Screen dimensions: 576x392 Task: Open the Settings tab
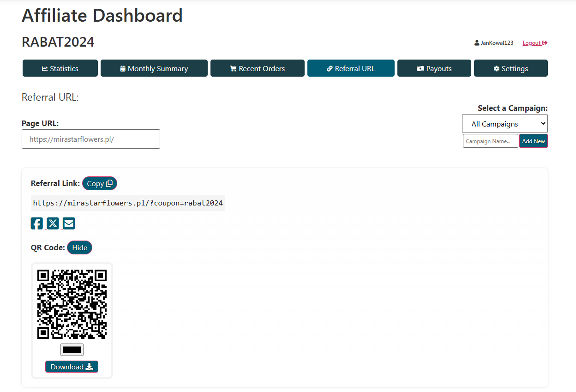coord(511,68)
